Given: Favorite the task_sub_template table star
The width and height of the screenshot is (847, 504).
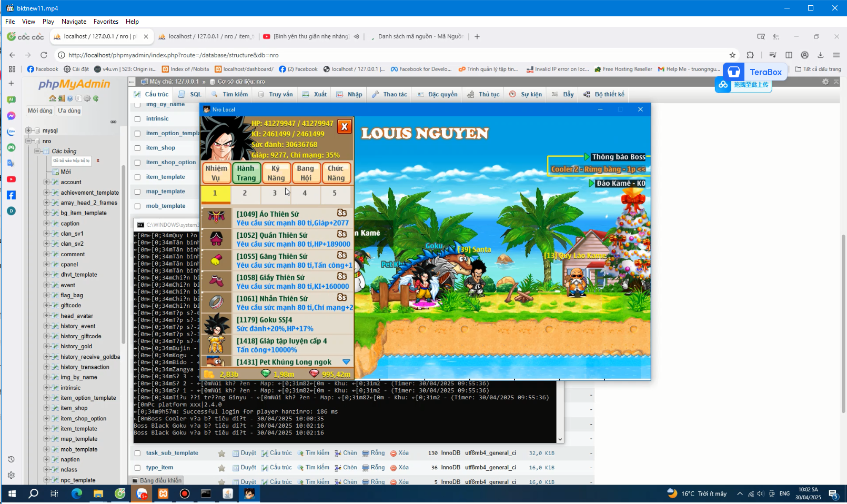Looking at the screenshot, I should [x=222, y=453].
